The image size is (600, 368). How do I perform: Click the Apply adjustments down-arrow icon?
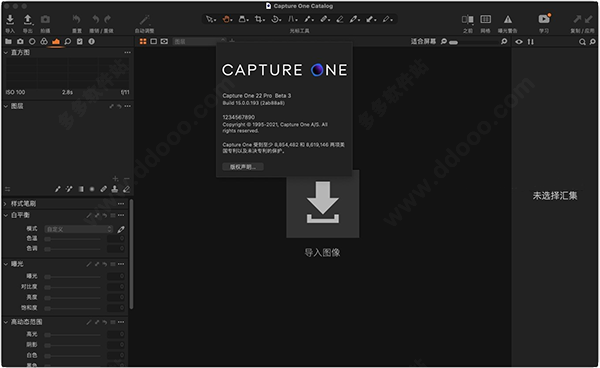(x=589, y=19)
